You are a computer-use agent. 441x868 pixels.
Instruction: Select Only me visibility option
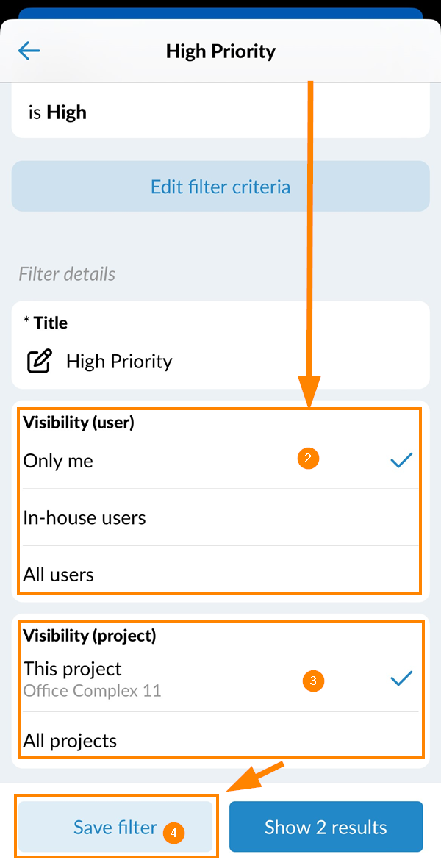(59, 461)
